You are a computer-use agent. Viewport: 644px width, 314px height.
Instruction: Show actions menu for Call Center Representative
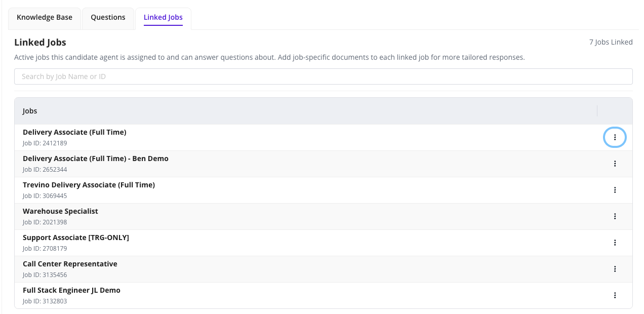[x=615, y=269]
